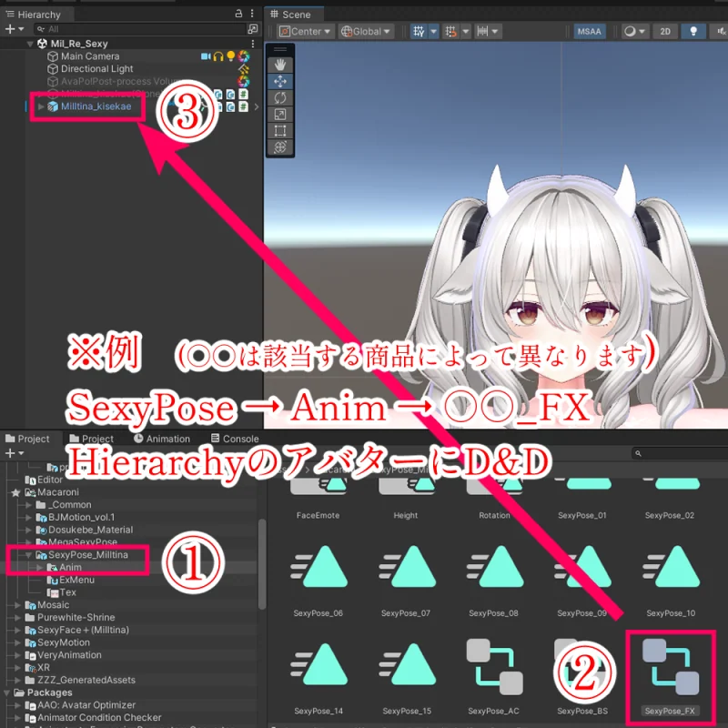Open the draw mode shading dropdown

tap(634, 32)
